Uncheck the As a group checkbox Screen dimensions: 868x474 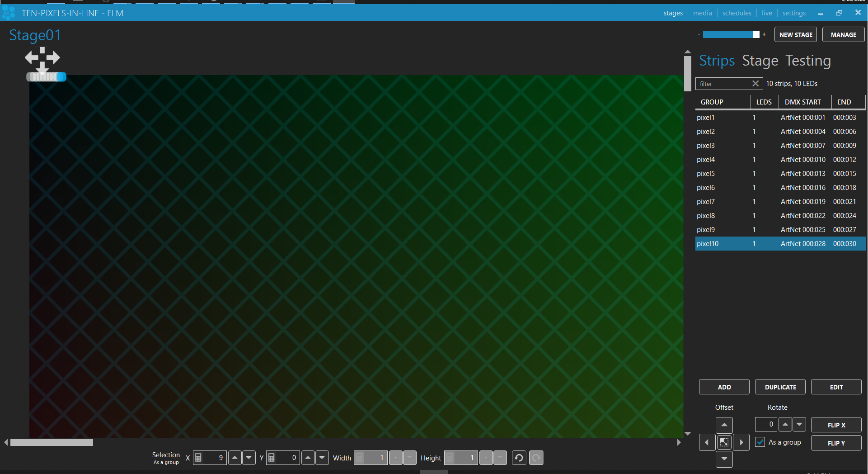[x=760, y=442]
